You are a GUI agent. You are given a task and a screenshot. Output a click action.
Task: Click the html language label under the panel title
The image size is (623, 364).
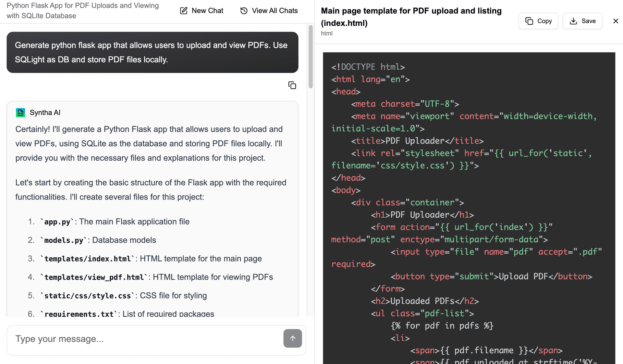tap(326, 33)
